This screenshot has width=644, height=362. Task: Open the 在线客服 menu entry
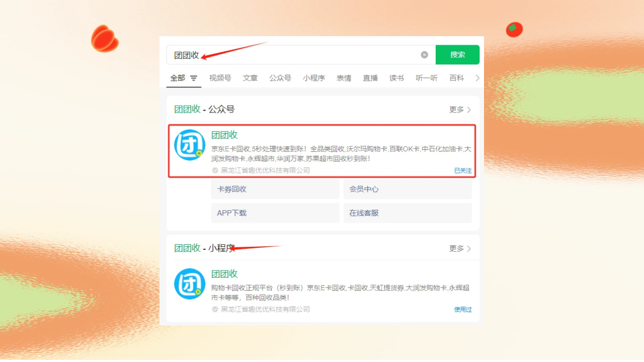point(408,213)
